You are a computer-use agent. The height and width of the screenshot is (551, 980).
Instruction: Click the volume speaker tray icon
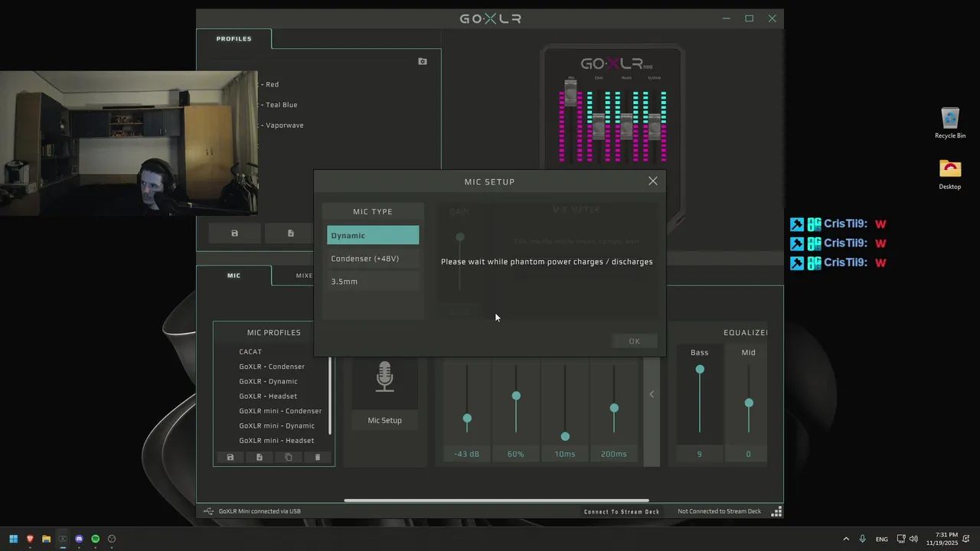913,539
